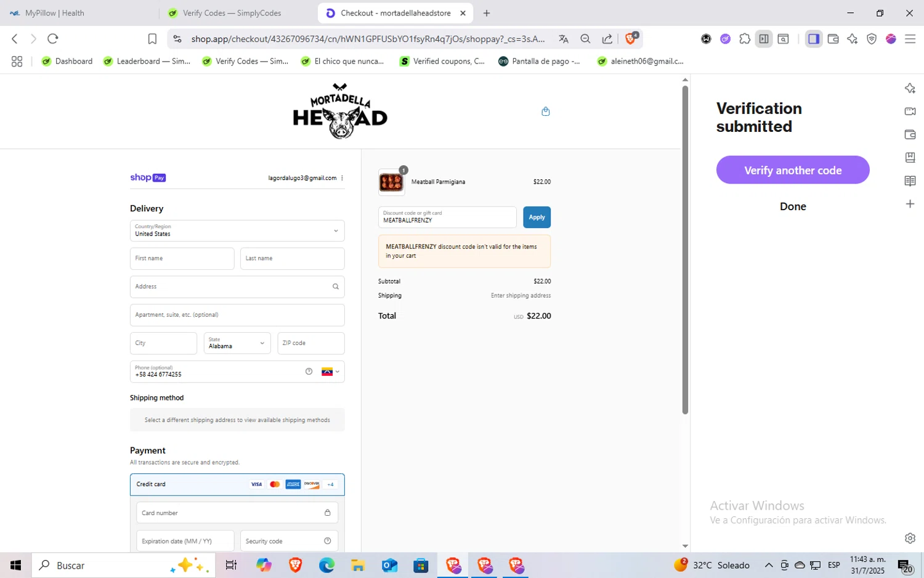This screenshot has height=578, width=924.
Task: Click the Verify another code button
Action: [x=793, y=170]
